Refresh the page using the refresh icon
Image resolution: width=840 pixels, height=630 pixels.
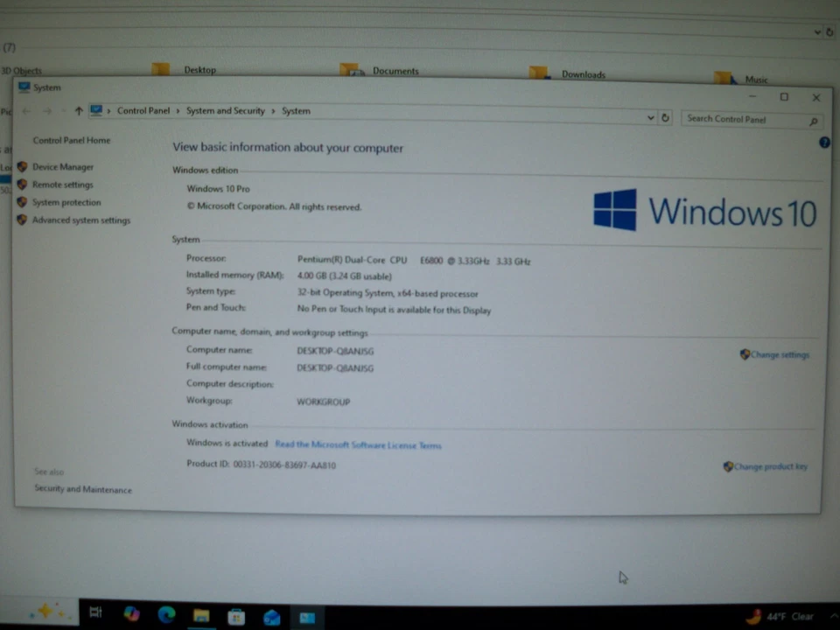pos(664,116)
